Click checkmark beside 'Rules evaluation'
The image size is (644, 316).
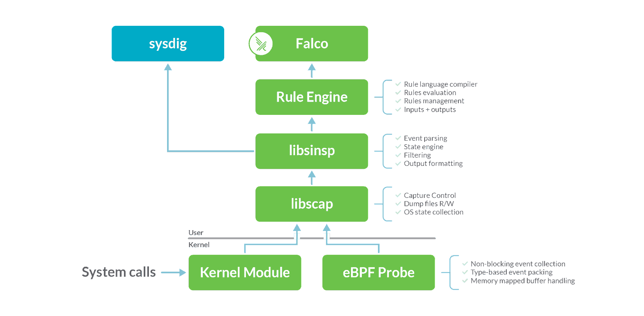(398, 93)
